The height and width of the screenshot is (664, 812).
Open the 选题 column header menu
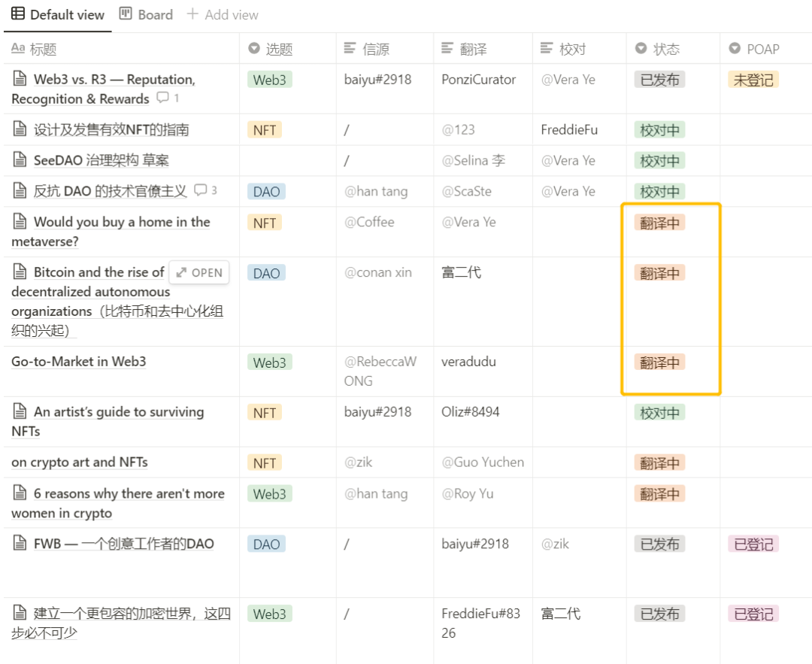pos(287,49)
